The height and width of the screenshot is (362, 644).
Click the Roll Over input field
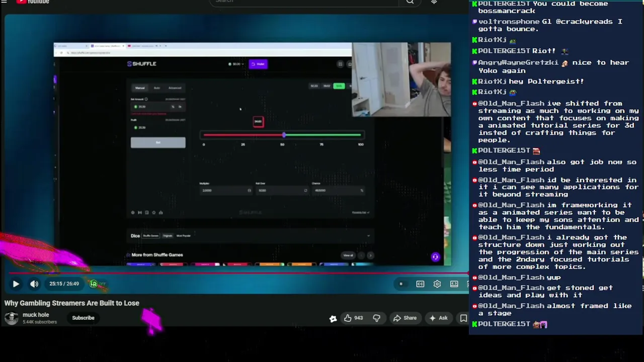[x=281, y=191]
